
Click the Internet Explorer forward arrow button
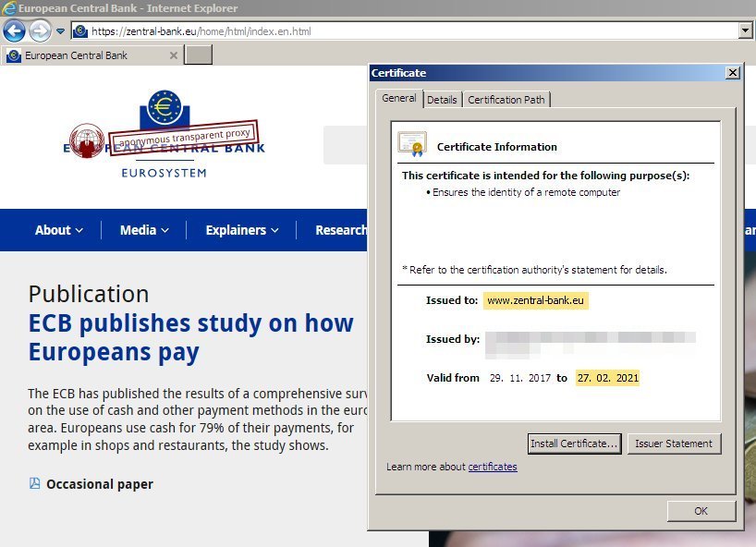(x=40, y=30)
